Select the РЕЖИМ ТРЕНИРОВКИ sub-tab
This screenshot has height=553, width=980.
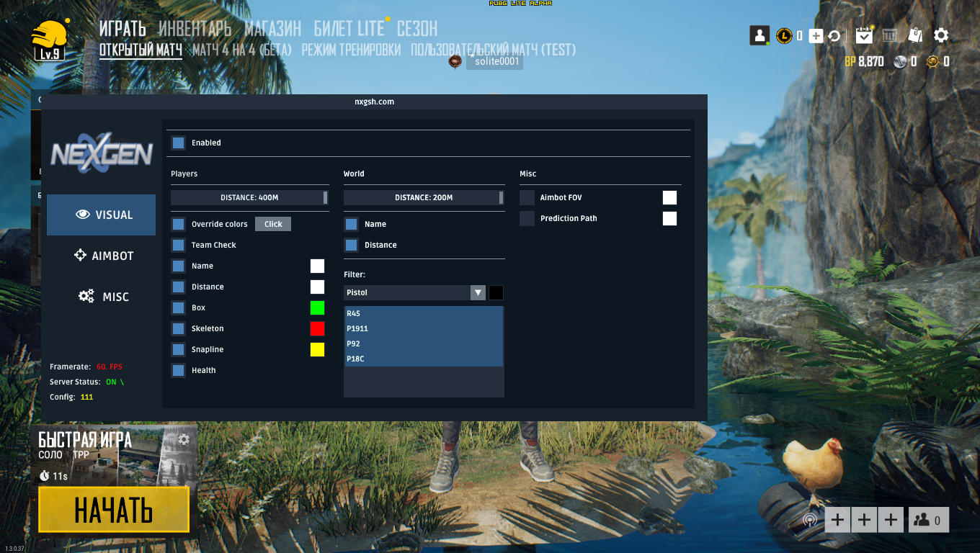[x=351, y=50]
